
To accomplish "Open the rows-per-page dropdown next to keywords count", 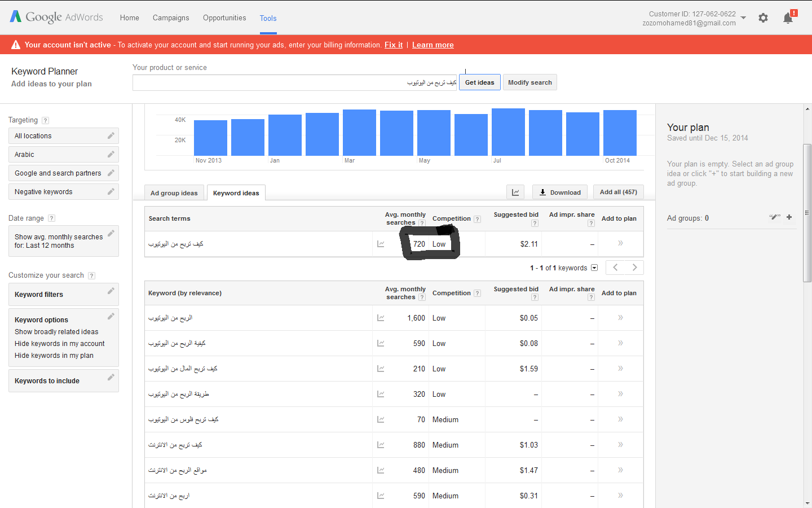I will coord(594,268).
